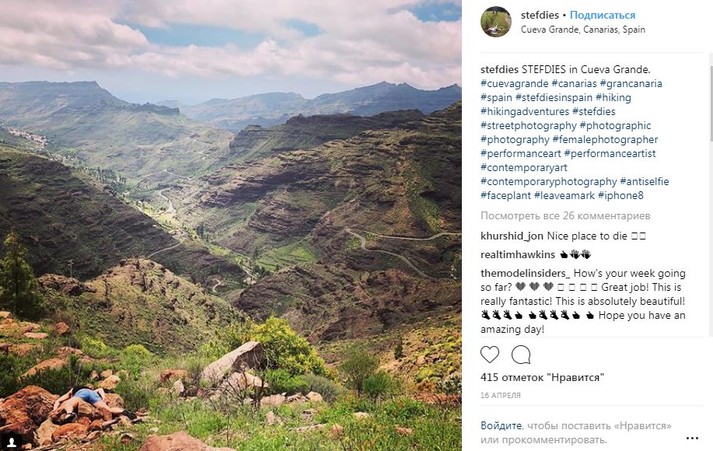Click the stefdies profile avatar

tap(495, 22)
